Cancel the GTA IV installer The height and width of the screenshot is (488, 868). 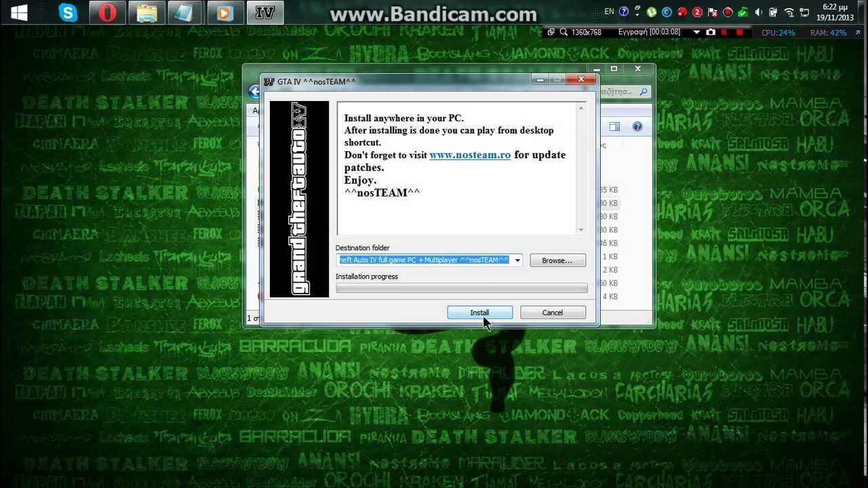[x=553, y=312]
